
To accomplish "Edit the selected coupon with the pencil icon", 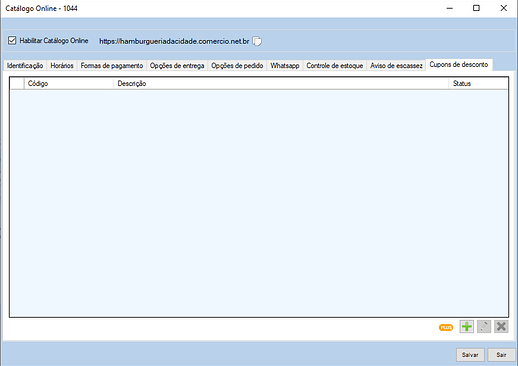I will 484,327.
